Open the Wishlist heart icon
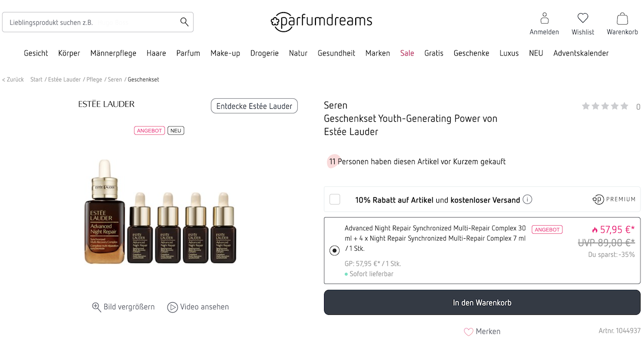The height and width of the screenshot is (346, 644). (583, 19)
